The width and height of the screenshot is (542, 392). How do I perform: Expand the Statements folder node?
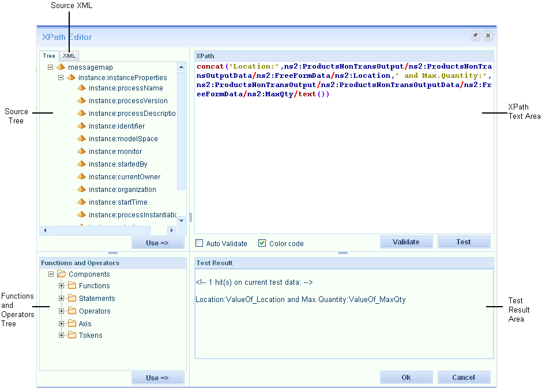62,299
